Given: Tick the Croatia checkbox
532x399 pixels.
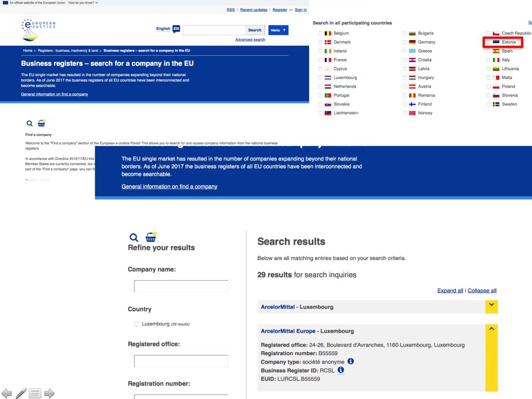Looking at the screenshot, I should (x=404, y=60).
